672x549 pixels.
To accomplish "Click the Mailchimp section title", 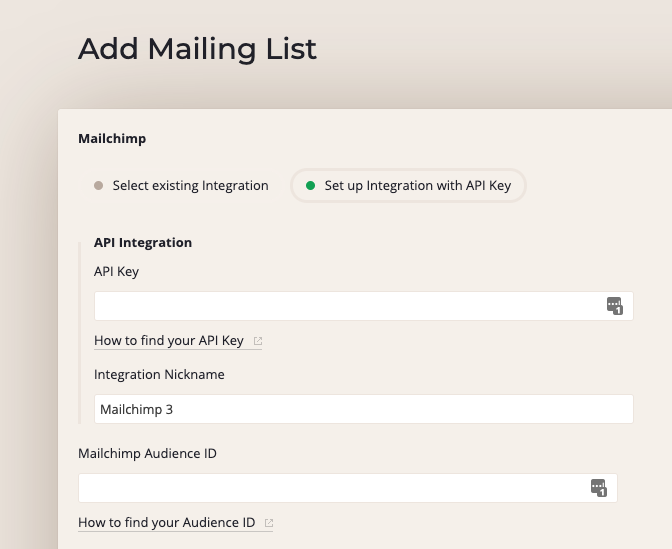I will [x=112, y=139].
